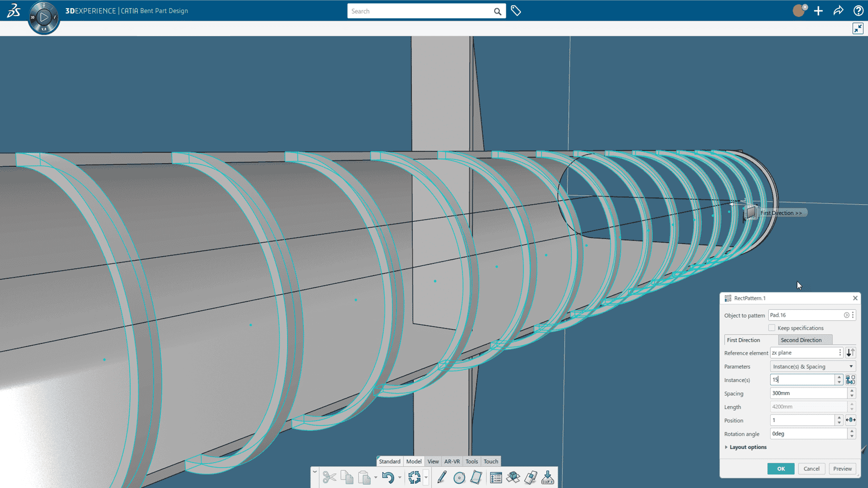Click Instance(s) input field
This screenshot has height=488, width=868.
click(x=804, y=380)
